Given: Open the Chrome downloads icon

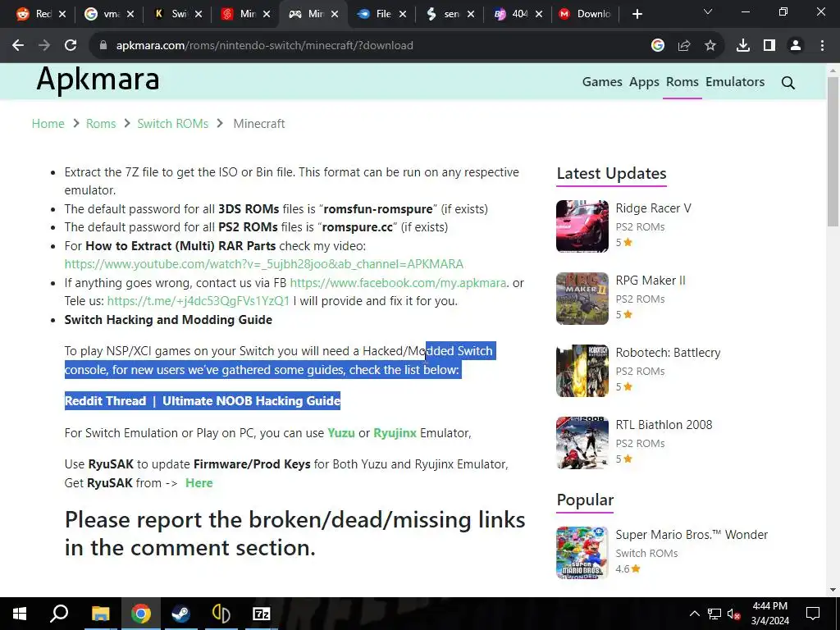Looking at the screenshot, I should pyautogui.click(x=743, y=46).
